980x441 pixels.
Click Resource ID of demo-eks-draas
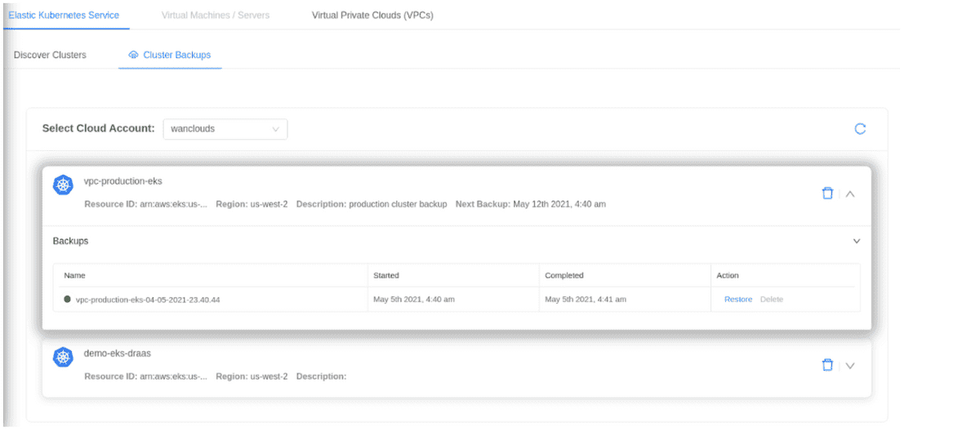point(146,376)
